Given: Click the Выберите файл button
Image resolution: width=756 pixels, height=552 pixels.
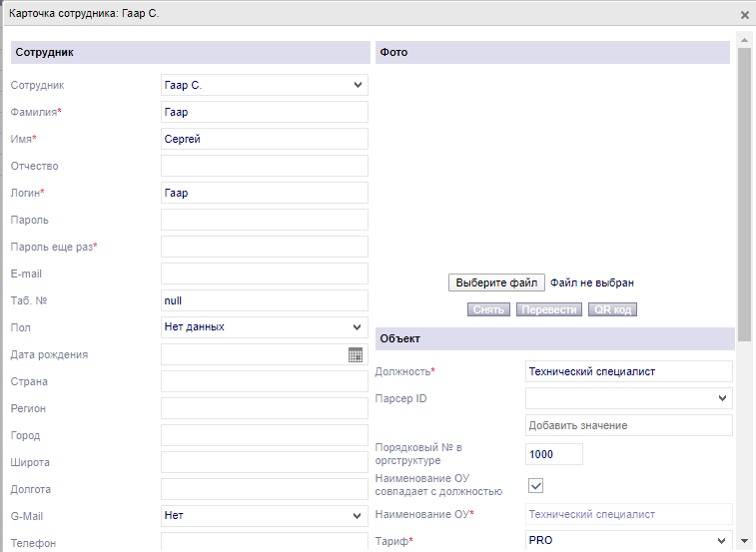Looking at the screenshot, I should point(496,282).
